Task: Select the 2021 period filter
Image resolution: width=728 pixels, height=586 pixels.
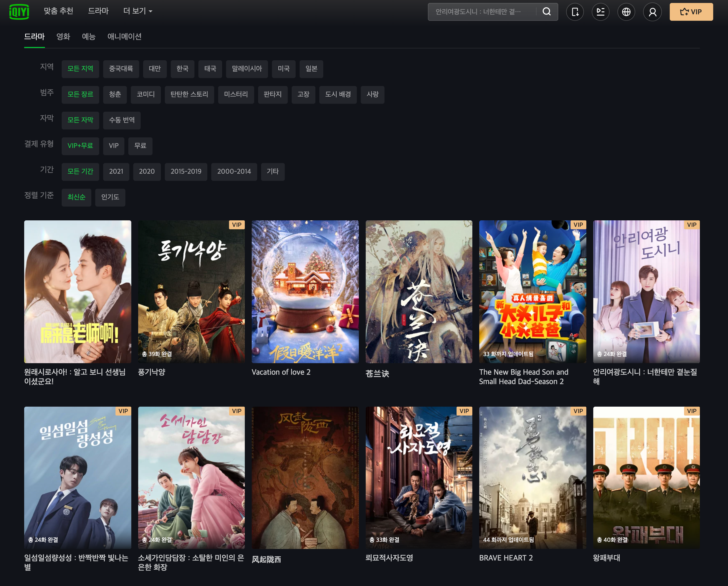Action: coord(116,171)
